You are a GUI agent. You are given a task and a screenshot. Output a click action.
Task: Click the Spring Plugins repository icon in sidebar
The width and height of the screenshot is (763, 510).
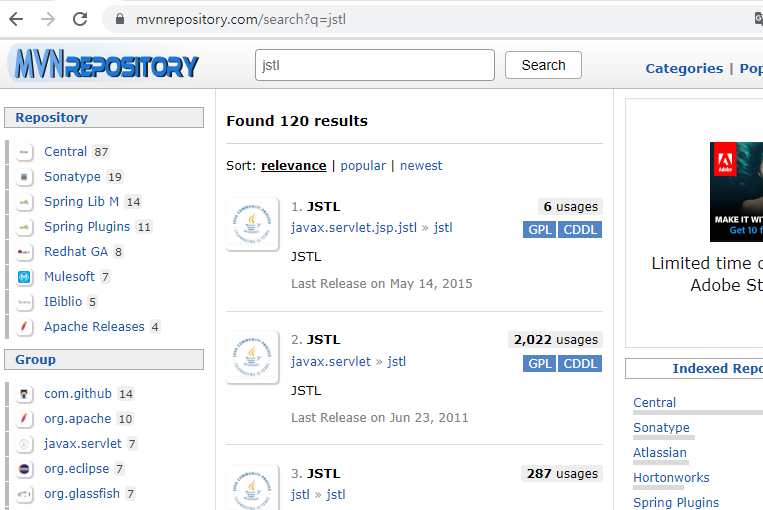click(x=24, y=227)
